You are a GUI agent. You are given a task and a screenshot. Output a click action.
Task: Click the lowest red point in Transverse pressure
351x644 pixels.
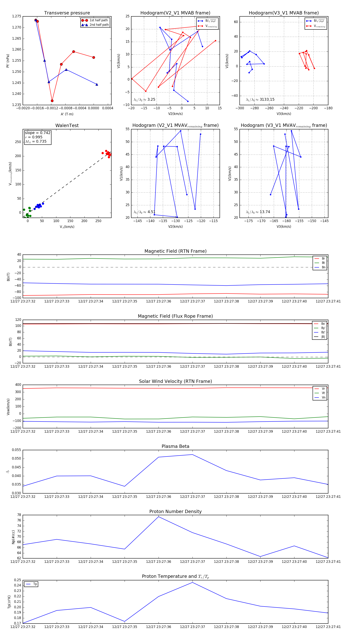(x=52, y=101)
